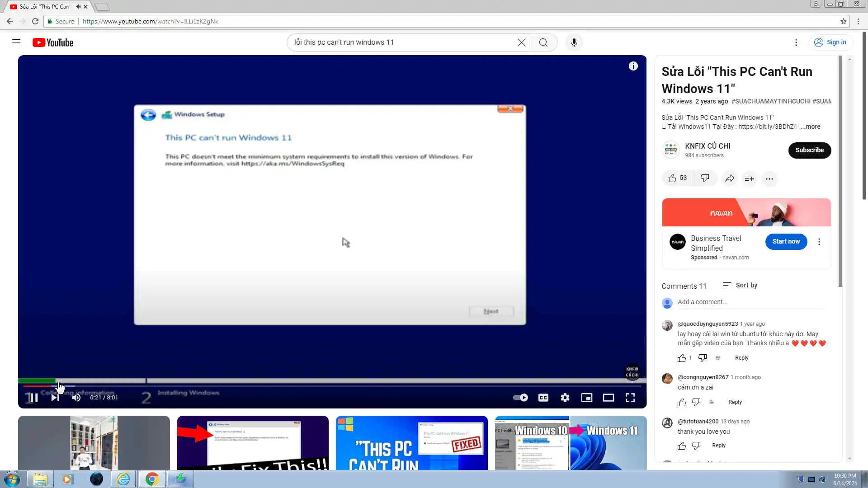Toggle the autoplay switch
This screenshot has height=488, width=868.
point(520,398)
